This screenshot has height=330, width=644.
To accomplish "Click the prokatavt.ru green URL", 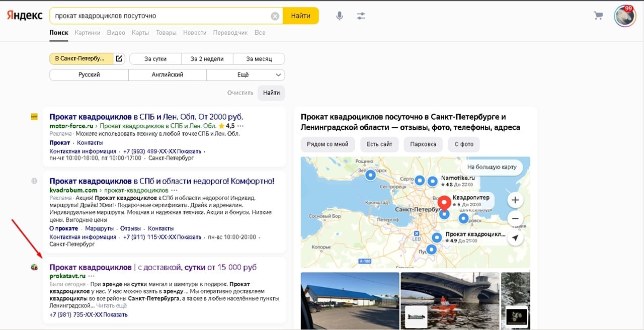I will [x=67, y=276].
